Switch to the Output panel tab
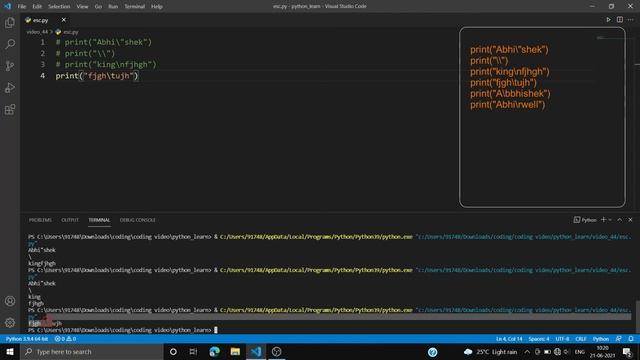The image size is (640, 360). tap(70, 220)
